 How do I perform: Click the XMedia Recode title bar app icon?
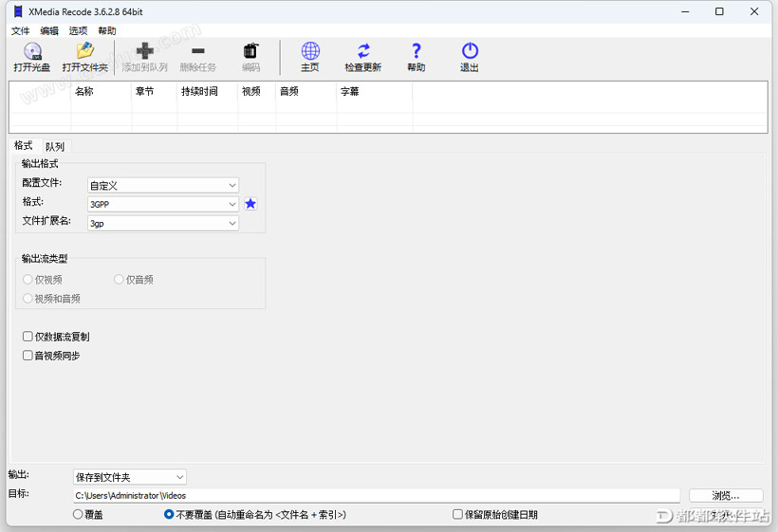coord(18,11)
